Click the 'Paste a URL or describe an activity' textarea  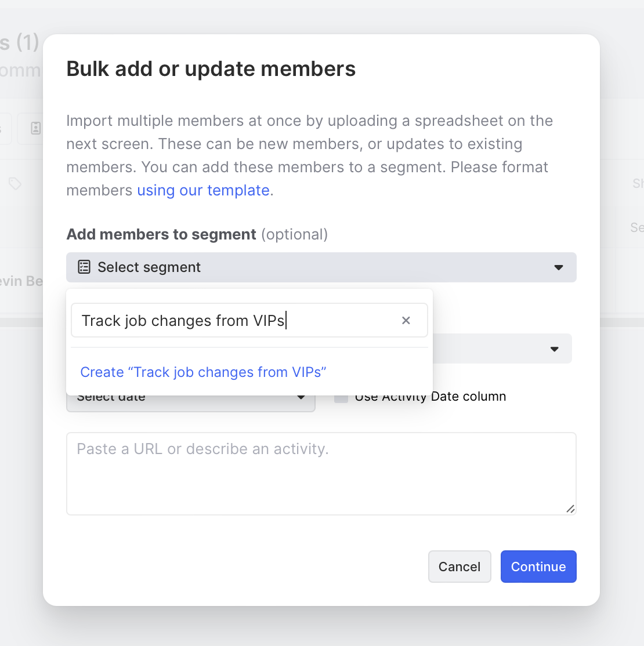coord(321,473)
